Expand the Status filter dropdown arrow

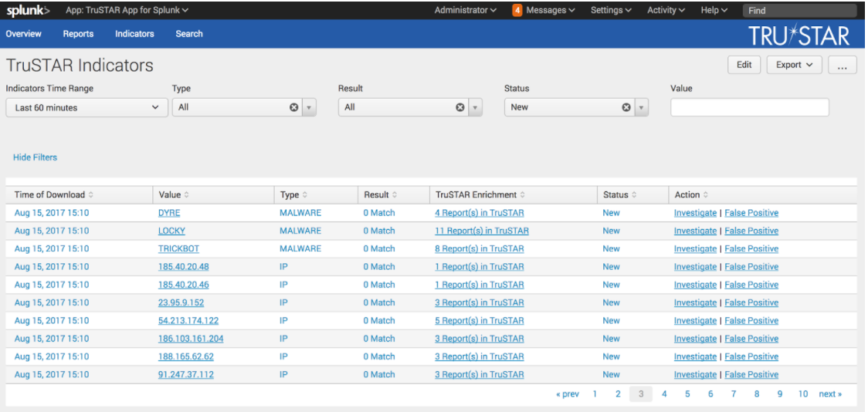[641, 107]
